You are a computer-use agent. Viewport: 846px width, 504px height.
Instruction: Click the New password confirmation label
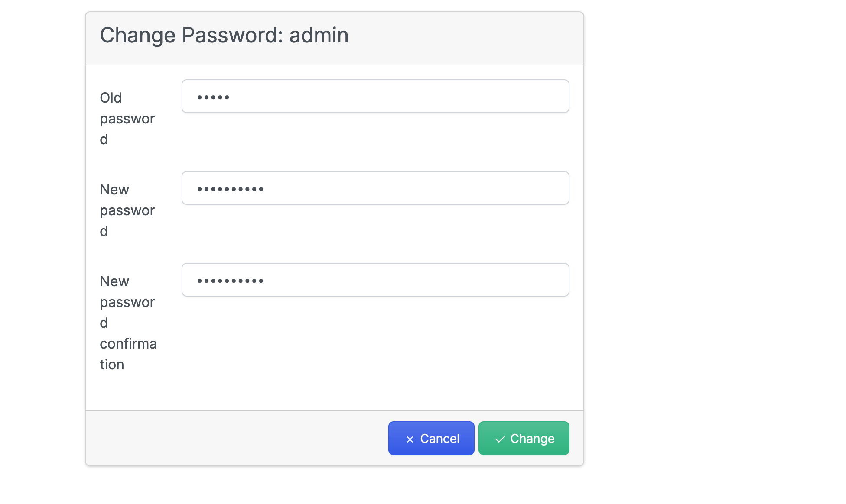click(128, 322)
